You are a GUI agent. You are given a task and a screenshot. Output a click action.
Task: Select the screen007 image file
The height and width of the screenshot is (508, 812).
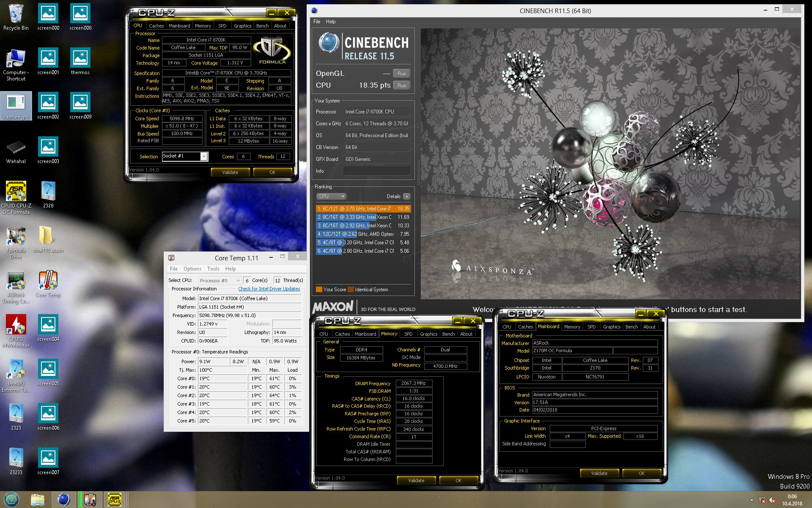click(48, 461)
